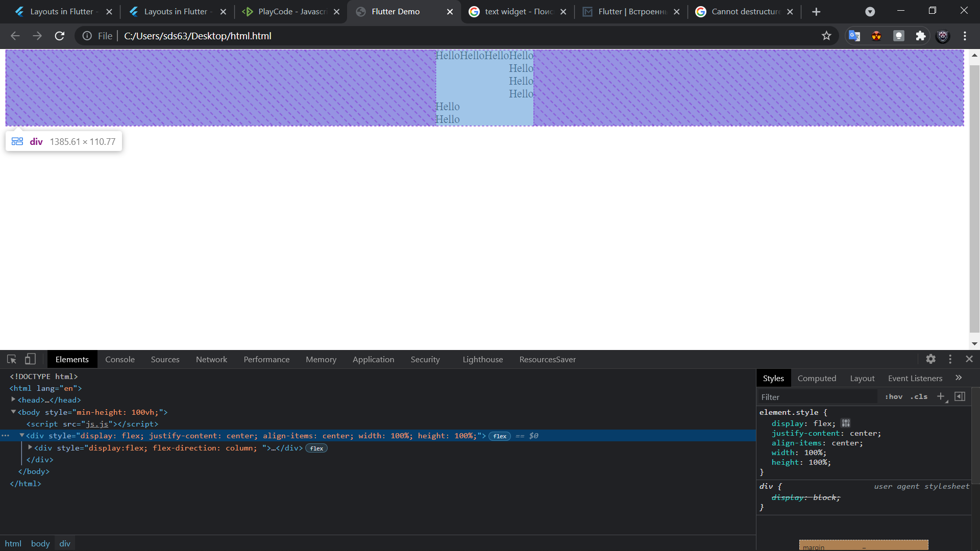This screenshot has width=980, height=551.
Task: Switch to the Sources tab
Action: click(x=165, y=359)
